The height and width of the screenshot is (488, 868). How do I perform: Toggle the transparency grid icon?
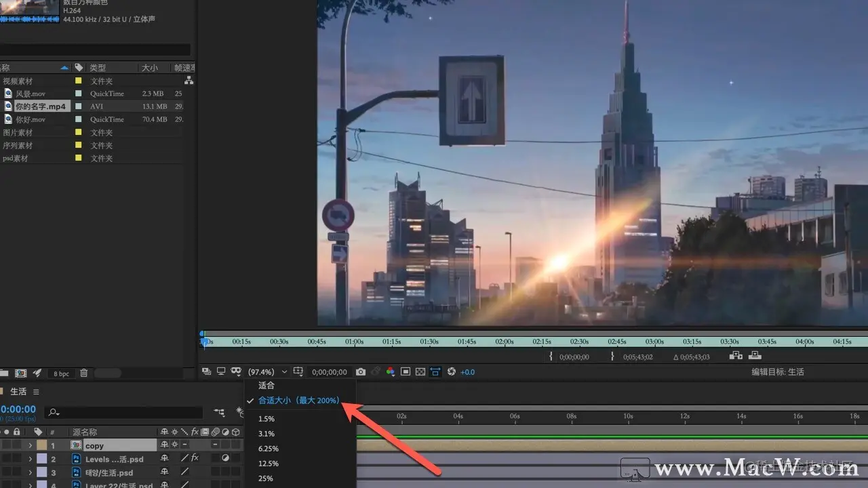pos(420,372)
